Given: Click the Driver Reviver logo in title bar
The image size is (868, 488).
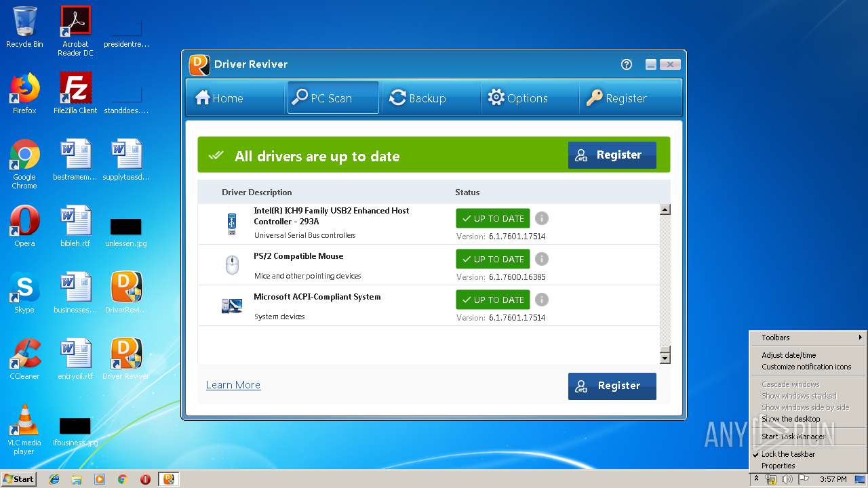Looking at the screenshot, I should coord(199,64).
